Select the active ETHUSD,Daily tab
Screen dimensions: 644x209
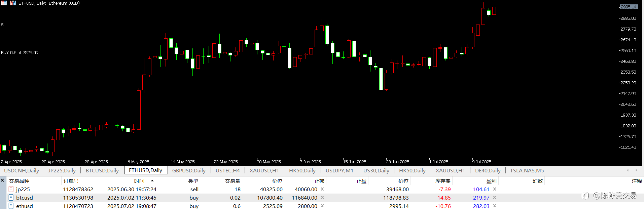click(146, 170)
